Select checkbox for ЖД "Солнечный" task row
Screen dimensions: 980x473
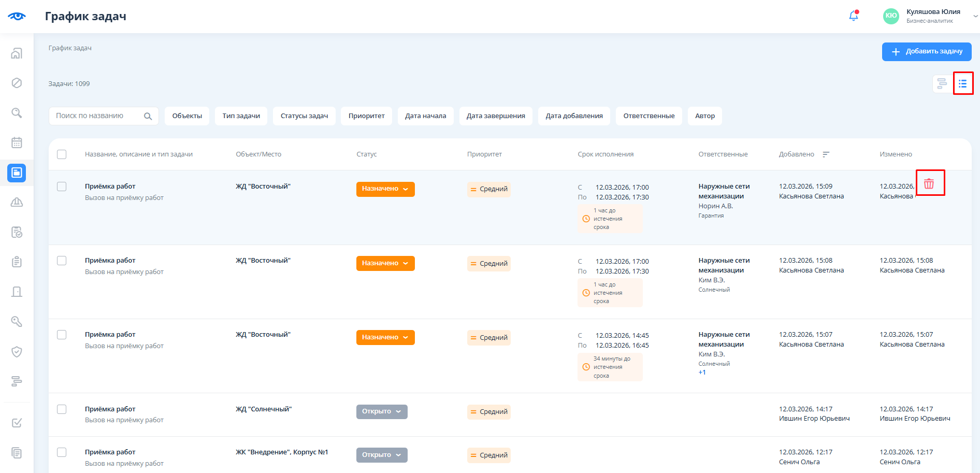tap(62, 409)
